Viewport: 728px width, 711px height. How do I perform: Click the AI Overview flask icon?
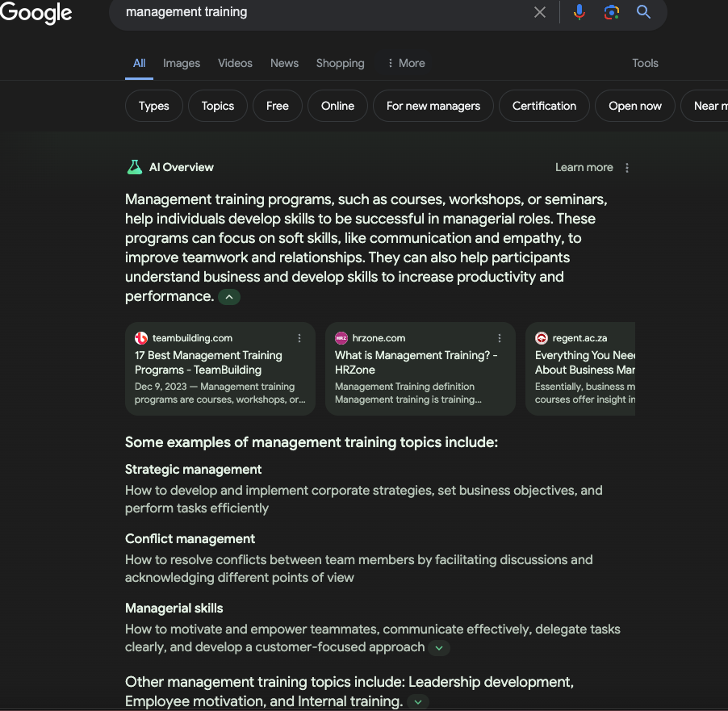click(134, 167)
